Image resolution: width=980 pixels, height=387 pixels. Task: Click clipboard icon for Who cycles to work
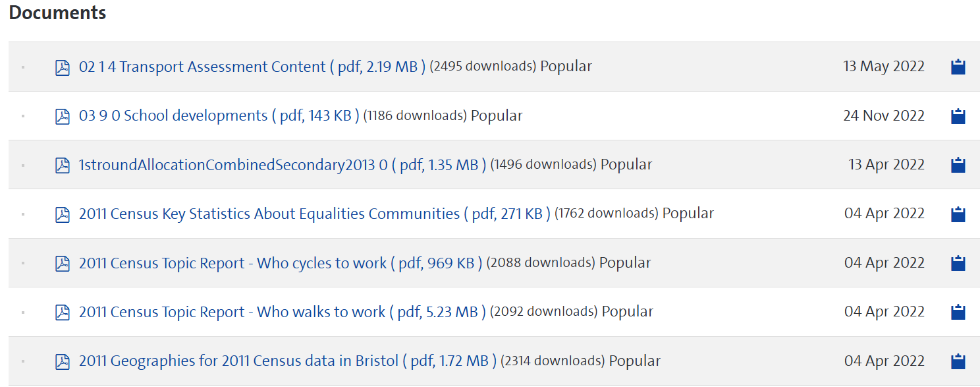coord(958,263)
